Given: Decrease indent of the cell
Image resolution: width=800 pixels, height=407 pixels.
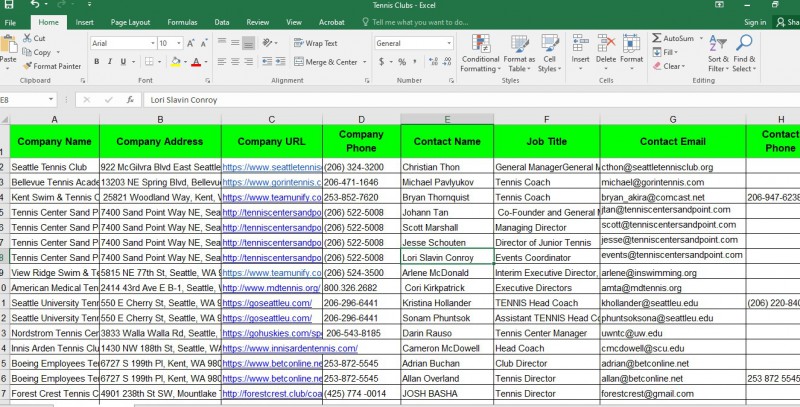Looking at the screenshot, I should point(267,62).
